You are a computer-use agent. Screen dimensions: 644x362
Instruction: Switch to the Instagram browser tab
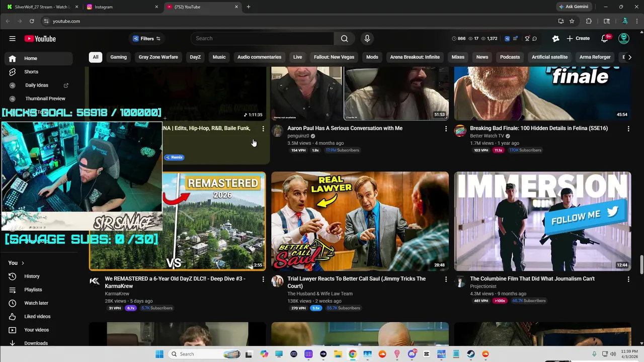[122, 7]
